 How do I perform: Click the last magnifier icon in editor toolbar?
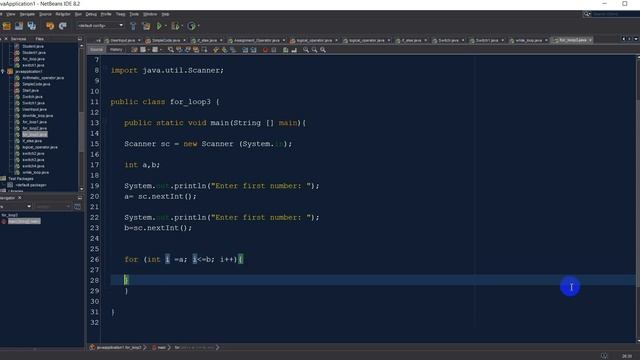[x=323, y=50]
